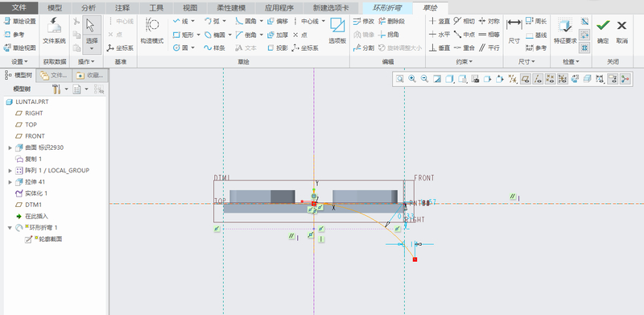
Task: Select the 分割 divide tool
Action: click(364, 48)
